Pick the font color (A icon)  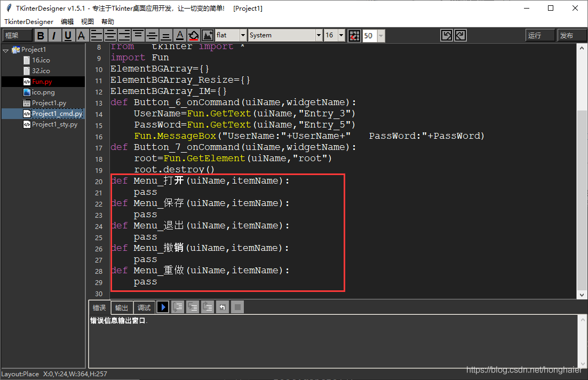click(180, 36)
